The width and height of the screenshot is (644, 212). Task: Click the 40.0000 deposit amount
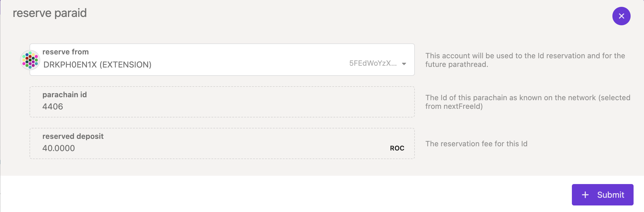tap(59, 148)
